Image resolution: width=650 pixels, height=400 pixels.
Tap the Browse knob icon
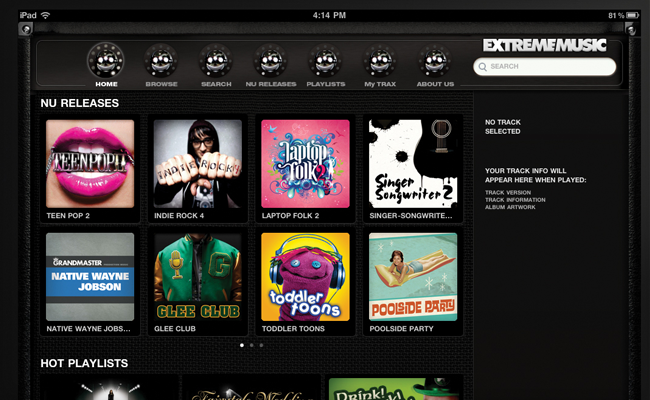[161, 61]
